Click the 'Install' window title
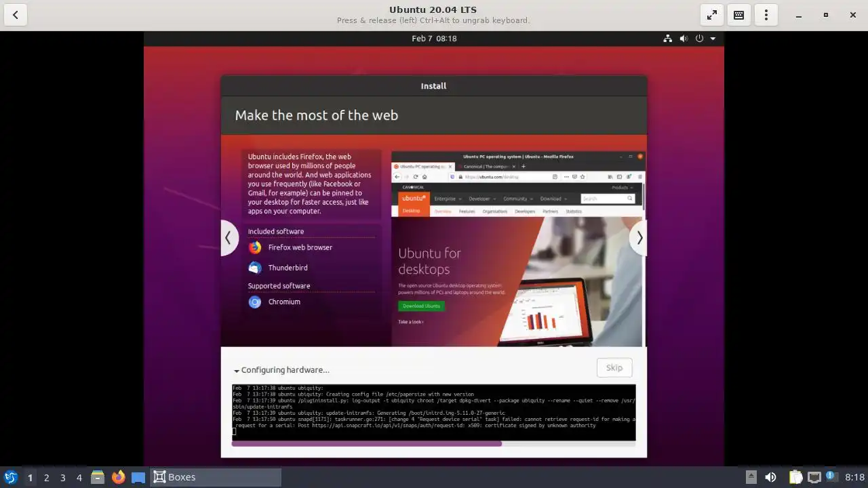This screenshot has height=488, width=868. click(x=433, y=86)
